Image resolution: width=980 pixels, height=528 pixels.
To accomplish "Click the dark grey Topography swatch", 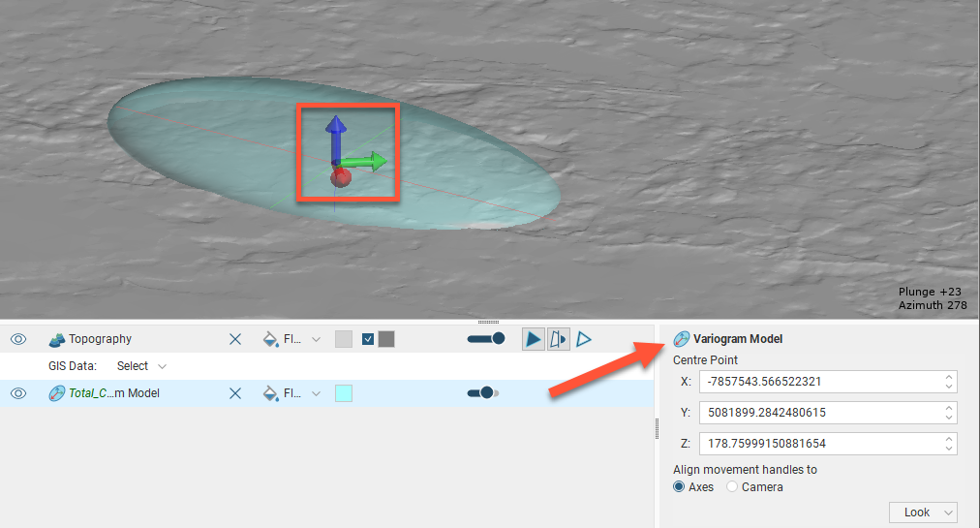I will point(386,339).
